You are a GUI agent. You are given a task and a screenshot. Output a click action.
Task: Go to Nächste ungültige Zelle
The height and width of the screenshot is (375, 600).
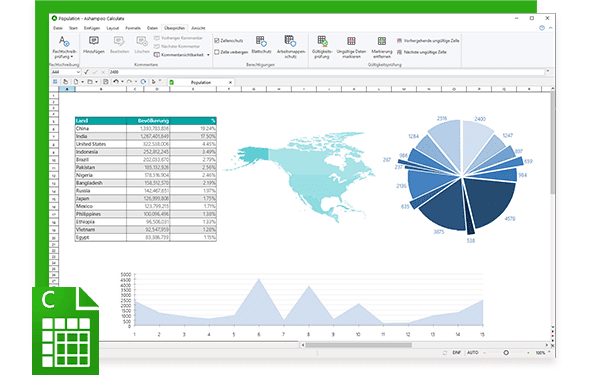(x=422, y=52)
